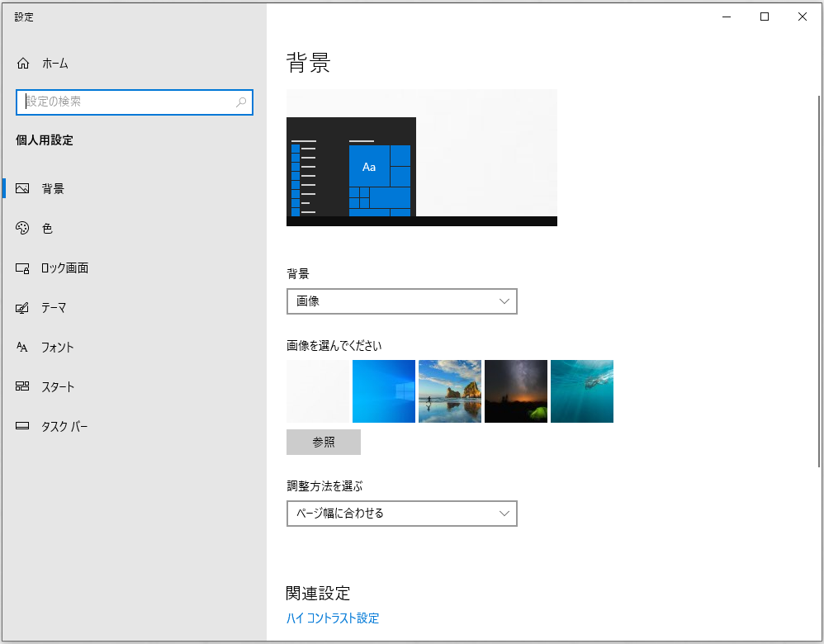Switch to the テーマ page
The height and width of the screenshot is (644, 824).
(x=134, y=307)
